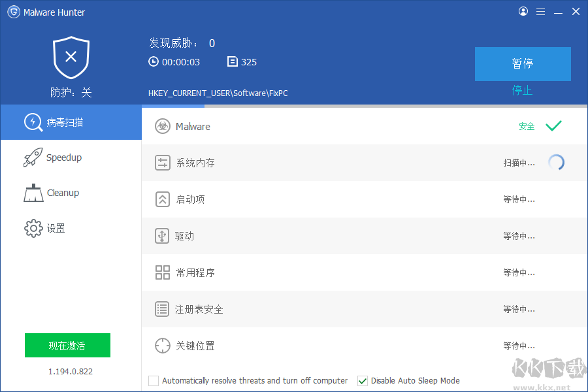Viewport: 588px width, 392px height.
Task: Click the 常用程序 common programs icon
Action: coord(162,272)
